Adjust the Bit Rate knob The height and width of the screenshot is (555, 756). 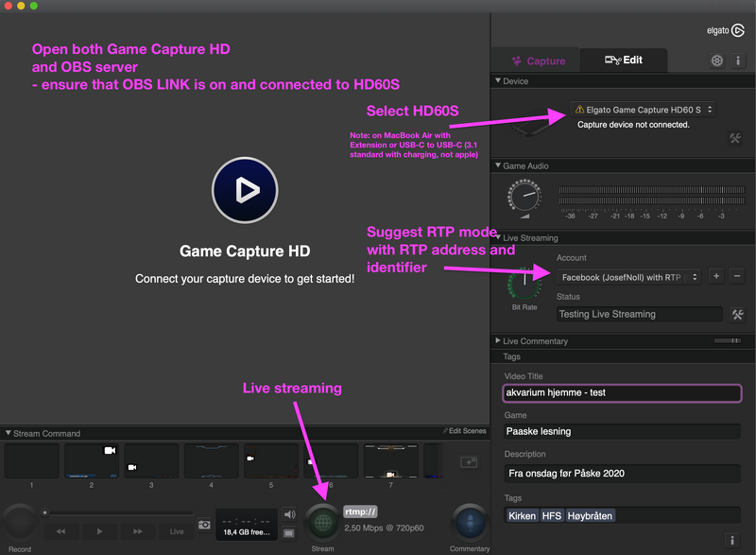tap(524, 284)
